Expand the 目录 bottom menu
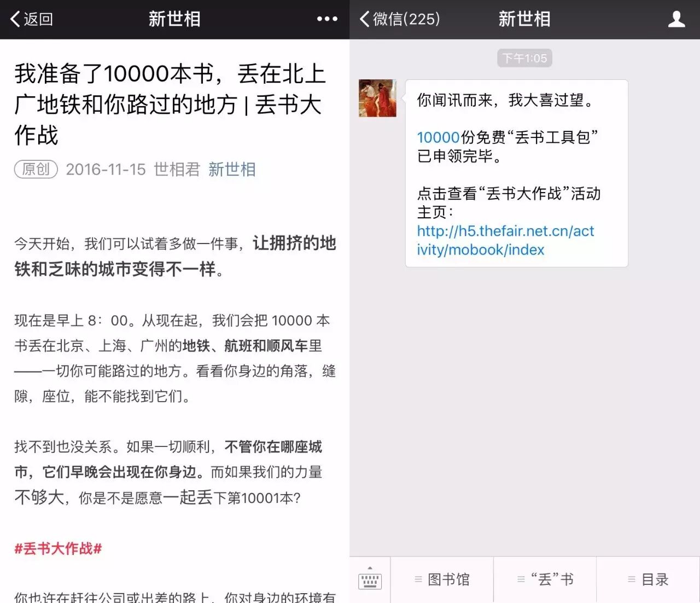700x603 pixels. click(x=648, y=579)
